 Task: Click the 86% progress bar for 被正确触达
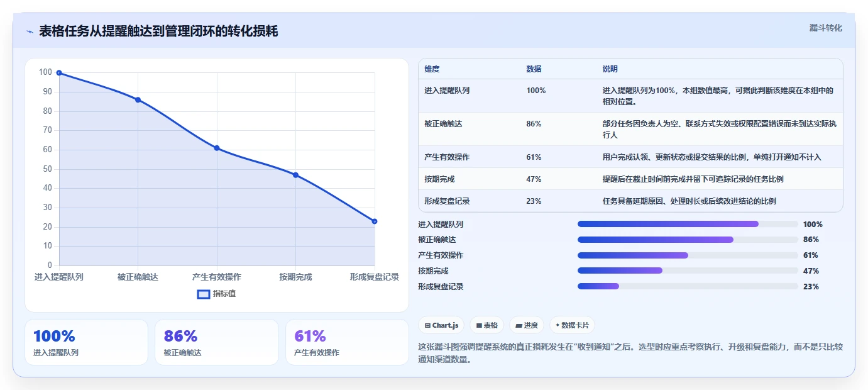point(688,240)
